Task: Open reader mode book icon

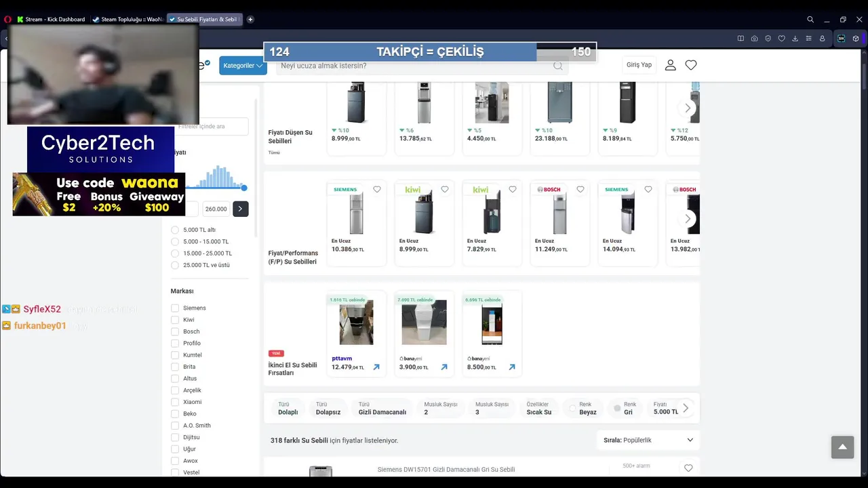Action: click(741, 39)
